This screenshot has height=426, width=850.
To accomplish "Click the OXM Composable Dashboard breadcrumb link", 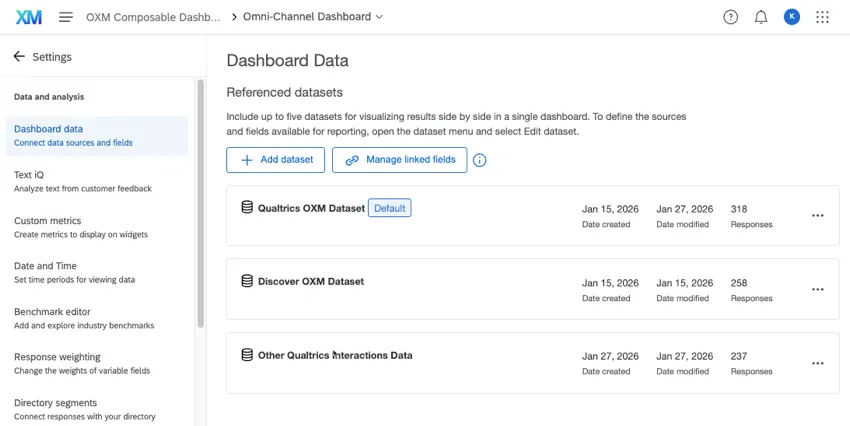I will 153,17.
